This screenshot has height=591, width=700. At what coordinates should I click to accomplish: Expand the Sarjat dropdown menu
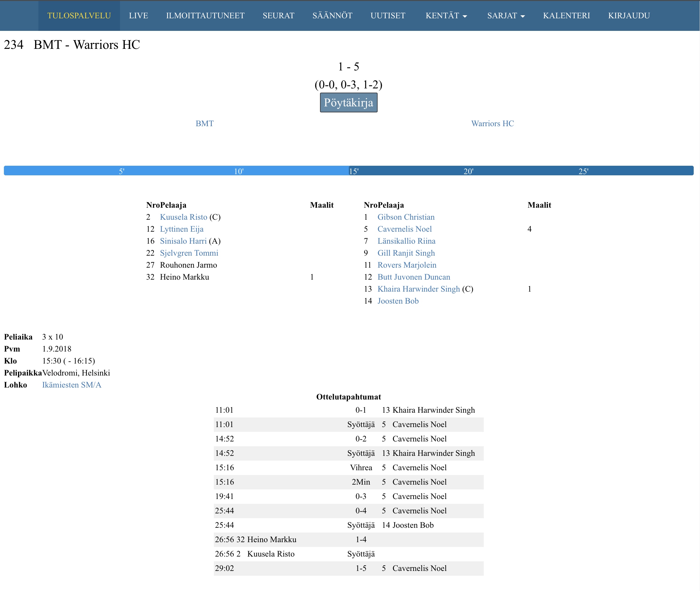click(x=506, y=16)
